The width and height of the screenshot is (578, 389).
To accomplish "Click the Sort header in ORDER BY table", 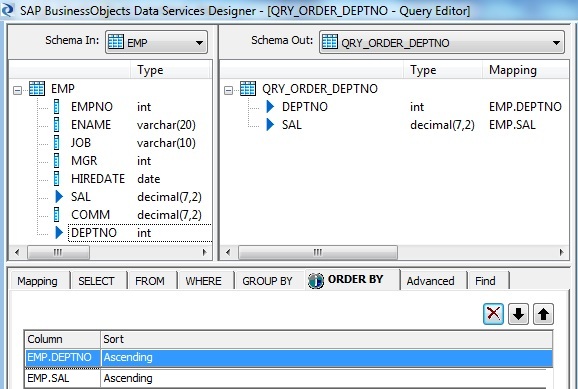I will coord(326,339).
